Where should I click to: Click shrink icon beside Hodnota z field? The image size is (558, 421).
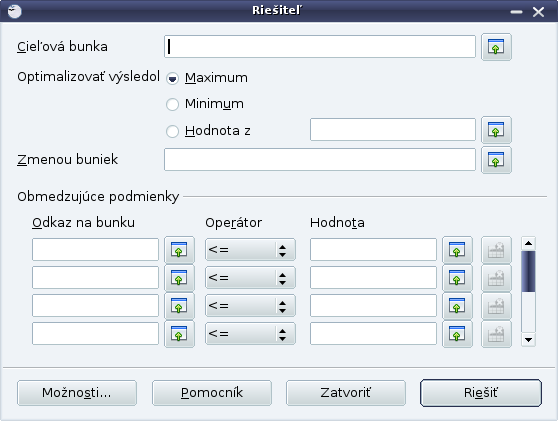click(496, 130)
